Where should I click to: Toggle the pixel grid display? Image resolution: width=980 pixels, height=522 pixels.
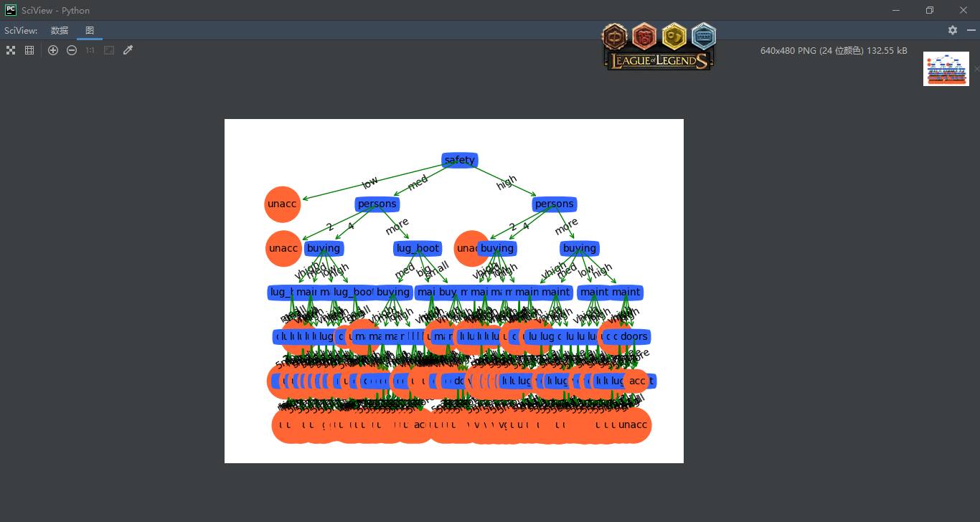pyautogui.click(x=29, y=50)
